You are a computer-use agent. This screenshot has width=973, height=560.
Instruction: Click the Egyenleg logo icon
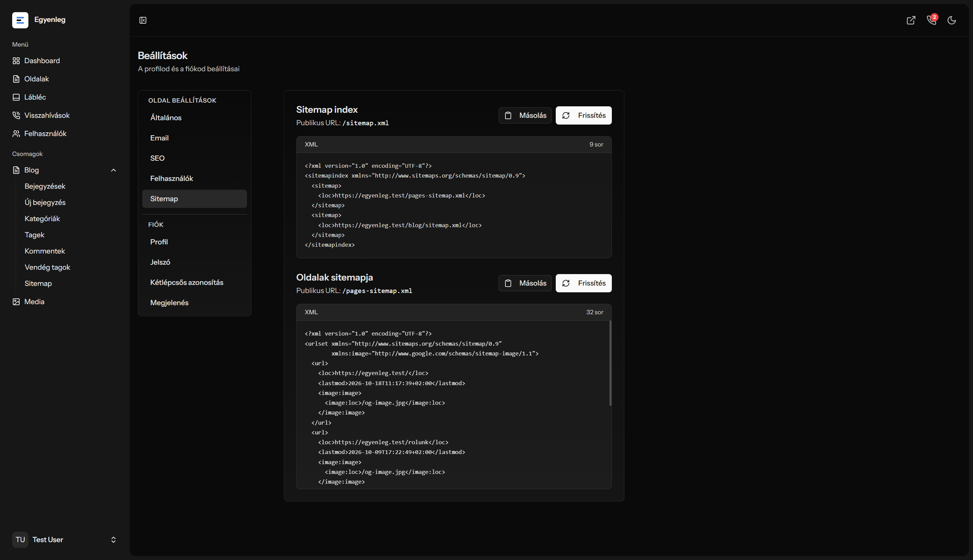[20, 20]
